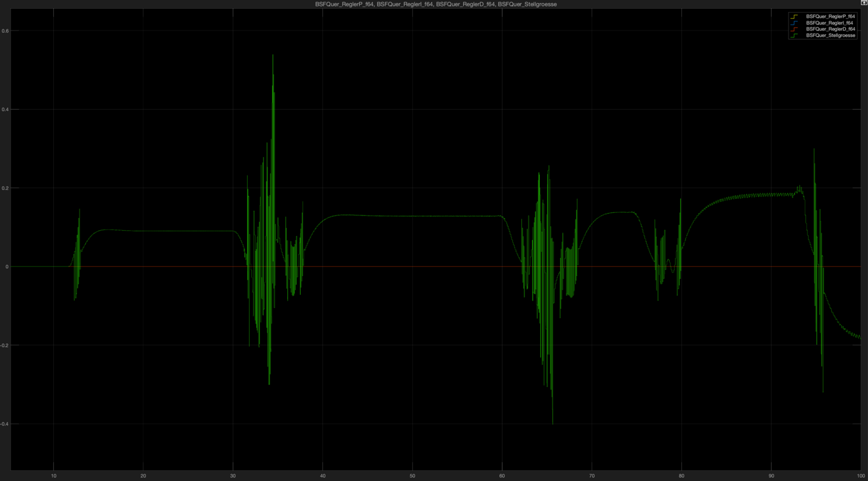Click the lowest green signal trough near -0.4
868x481 pixels.
pyautogui.click(x=553, y=423)
